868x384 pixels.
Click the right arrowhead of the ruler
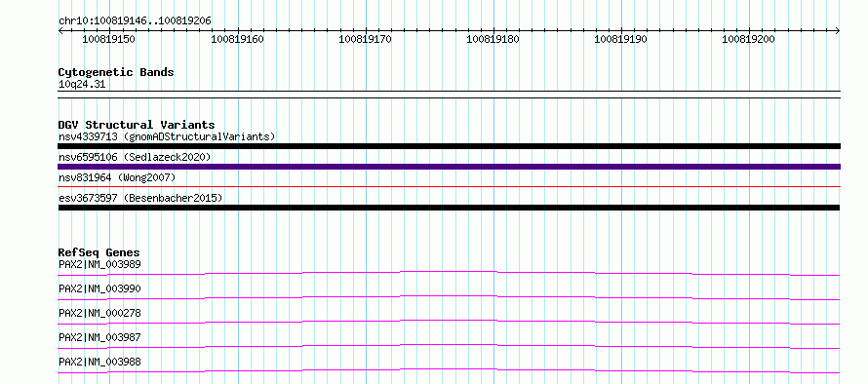coord(838,31)
